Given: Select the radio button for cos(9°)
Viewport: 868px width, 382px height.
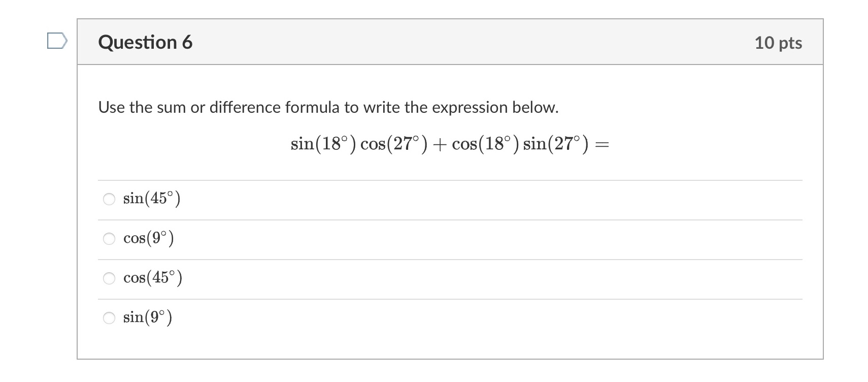Looking at the screenshot, I should [x=109, y=239].
